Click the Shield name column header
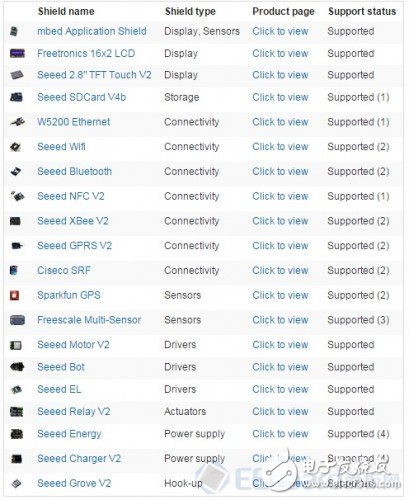Image resolution: width=409 pixels, height=500 pixels. pyautogui.click(x=66, y=11)
